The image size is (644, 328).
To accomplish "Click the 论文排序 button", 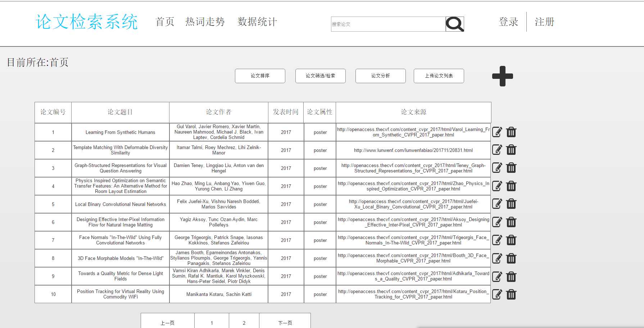I will click(260, 76).
